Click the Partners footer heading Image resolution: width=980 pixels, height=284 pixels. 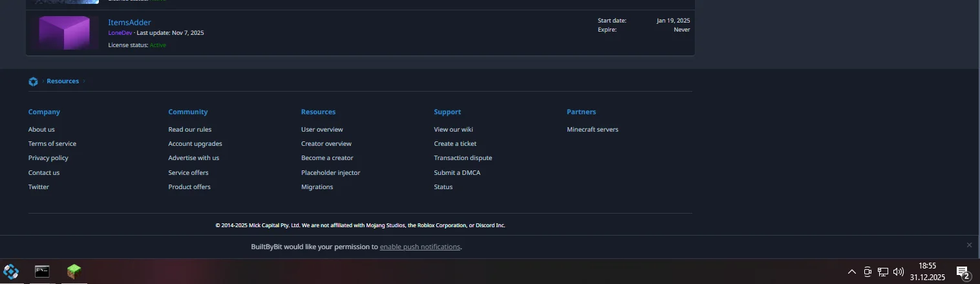[581, 112]
